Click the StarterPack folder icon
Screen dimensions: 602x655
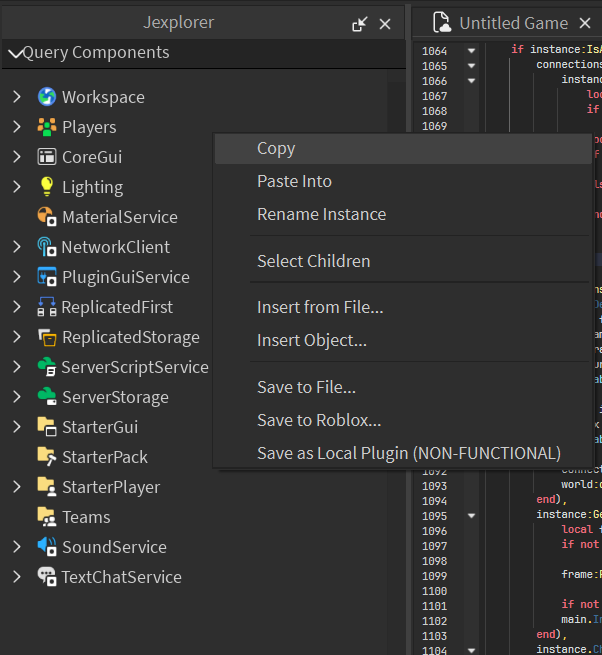coord(47,457)
